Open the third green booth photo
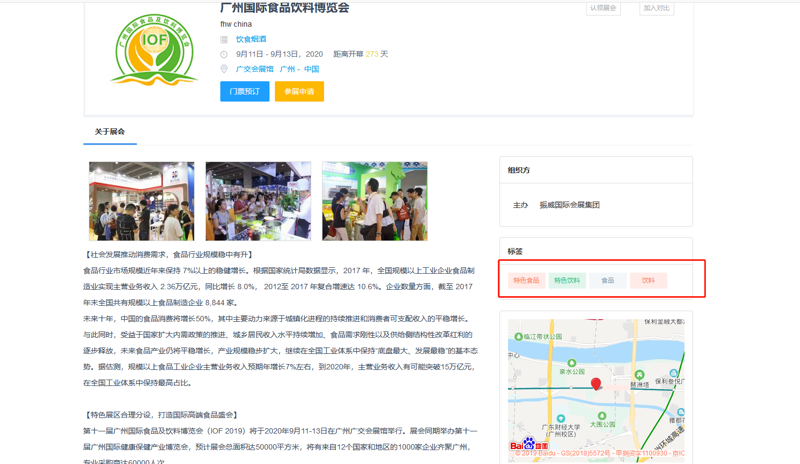The height and width of the screenshot is (464, 800). tap(375, 201)
